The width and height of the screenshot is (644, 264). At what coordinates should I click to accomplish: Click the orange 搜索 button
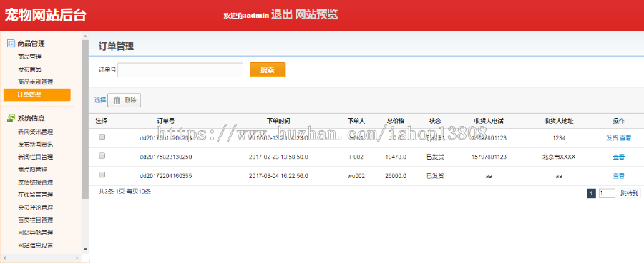[268, 70]
